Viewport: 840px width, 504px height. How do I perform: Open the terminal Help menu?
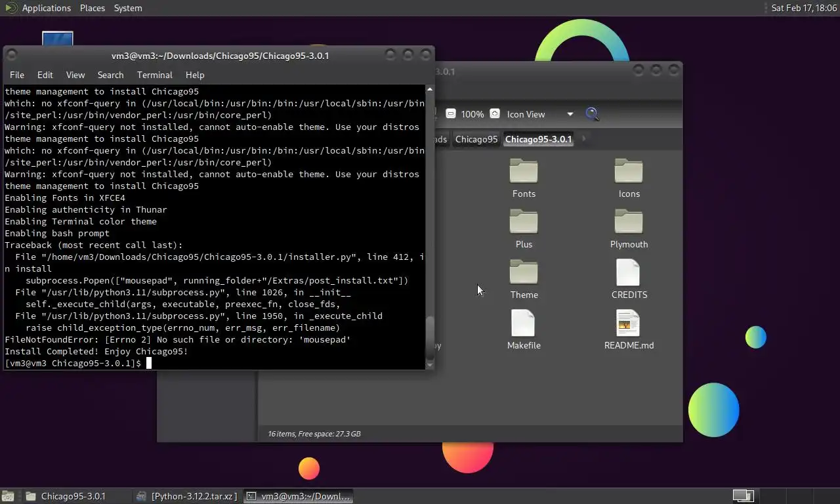tap(195, 75)
